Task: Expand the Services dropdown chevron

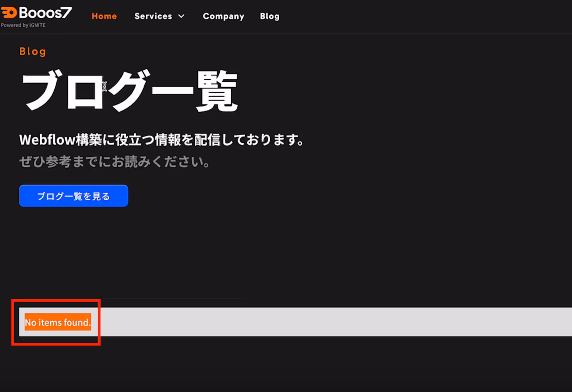Action: (181, 16)
